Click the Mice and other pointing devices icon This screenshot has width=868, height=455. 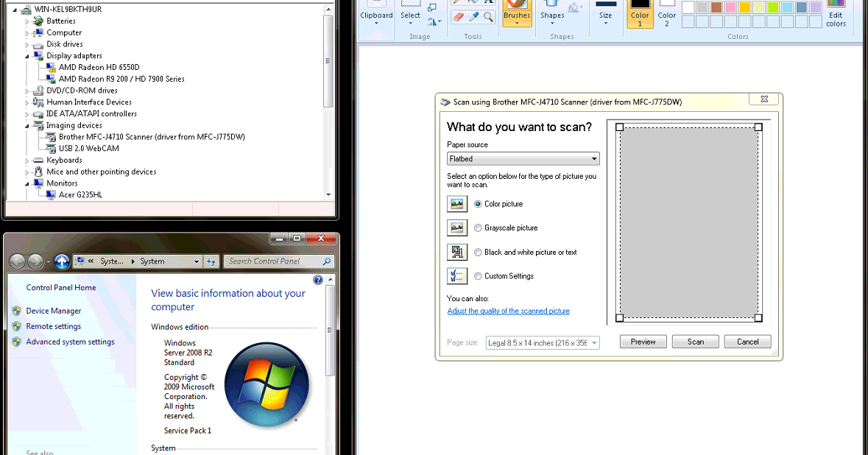[38, 172]
